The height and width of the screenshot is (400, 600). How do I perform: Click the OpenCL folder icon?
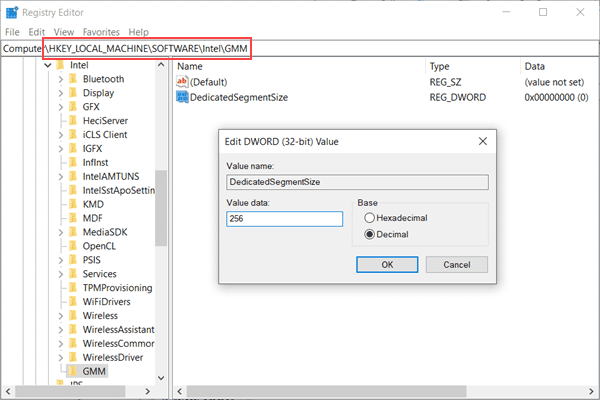click(73, 246)
